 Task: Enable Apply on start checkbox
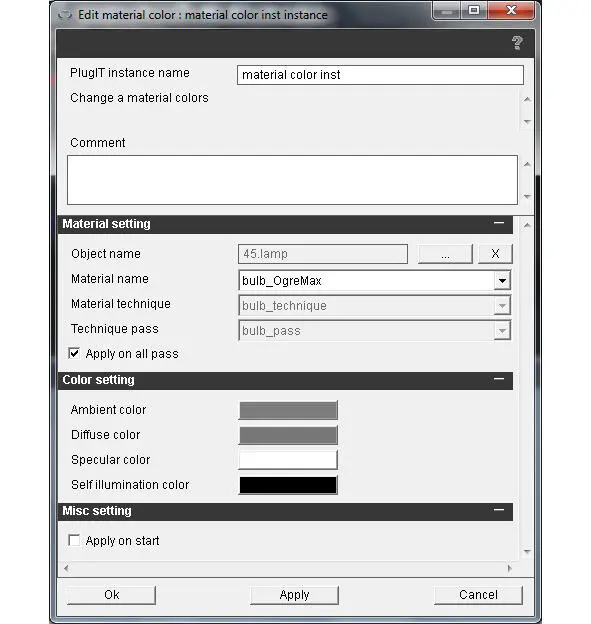(x=74, y=540)
